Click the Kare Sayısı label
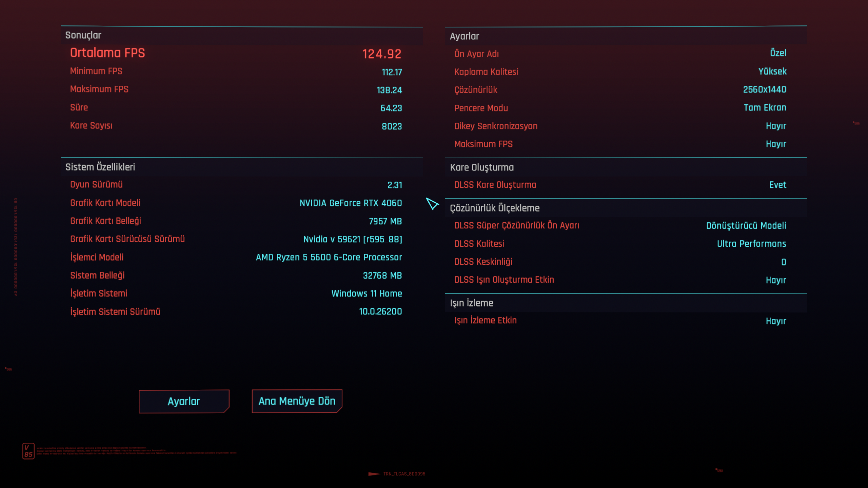Viewport: 868px width, 488px height. [x=91, y=126]
